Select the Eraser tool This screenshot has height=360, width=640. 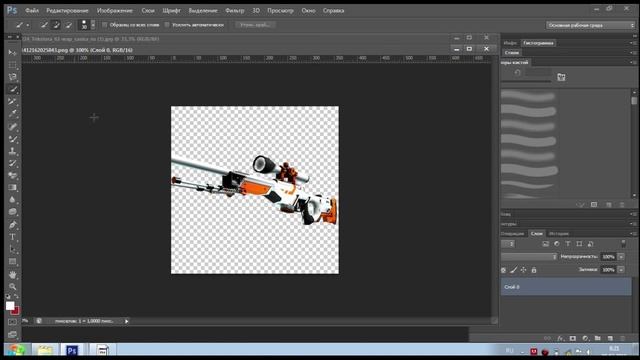13,176
